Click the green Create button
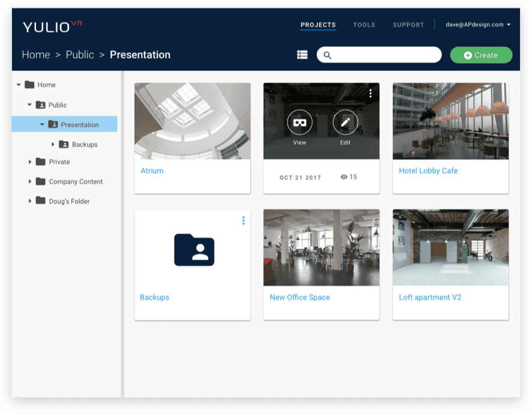Image resolution: width=532 pixels, height=413 pixels. pos(481,55)
